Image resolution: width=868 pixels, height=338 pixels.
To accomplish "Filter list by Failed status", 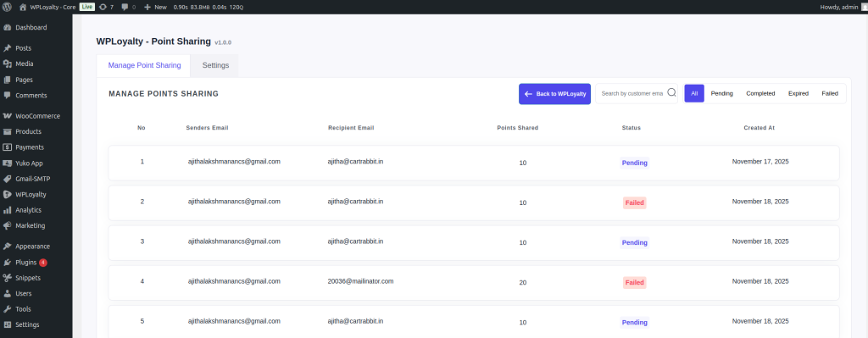I will [x=830, y=93].
